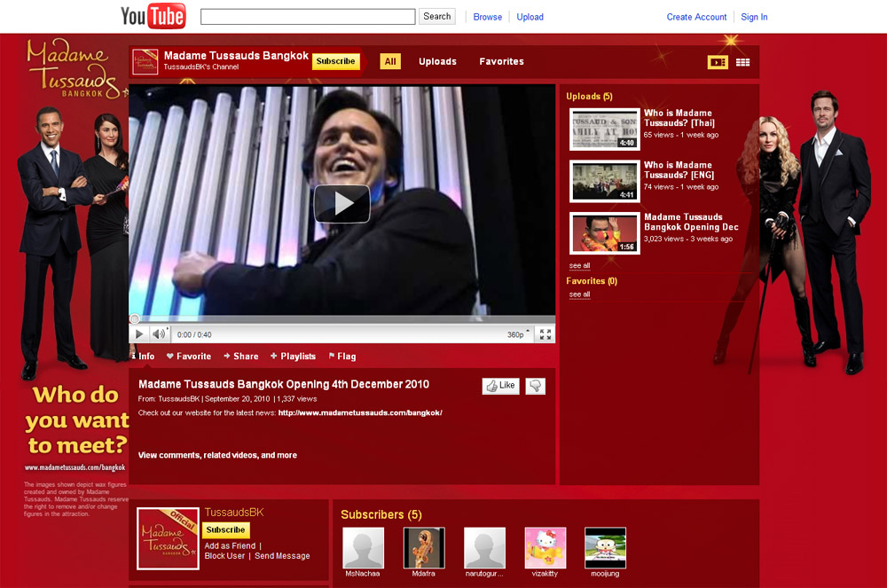887x588 pixels.
Task: Click Create Account link
Action: click(696, 17)
